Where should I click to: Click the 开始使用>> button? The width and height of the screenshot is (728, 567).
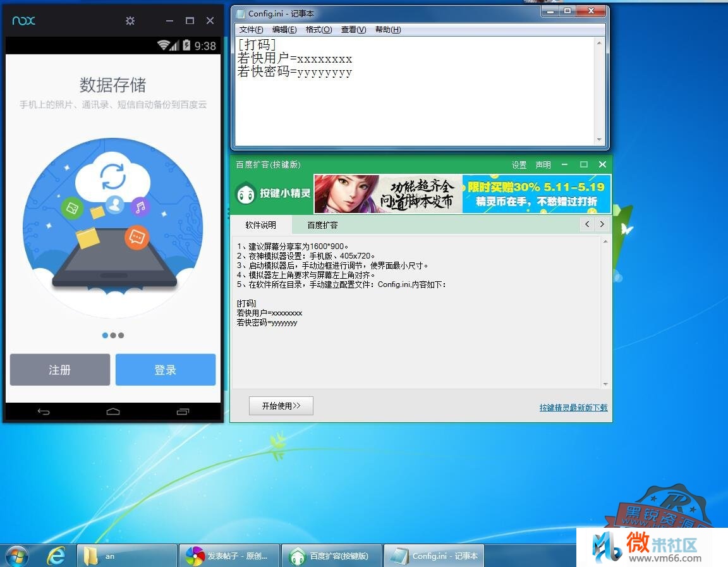coord(281,406)
